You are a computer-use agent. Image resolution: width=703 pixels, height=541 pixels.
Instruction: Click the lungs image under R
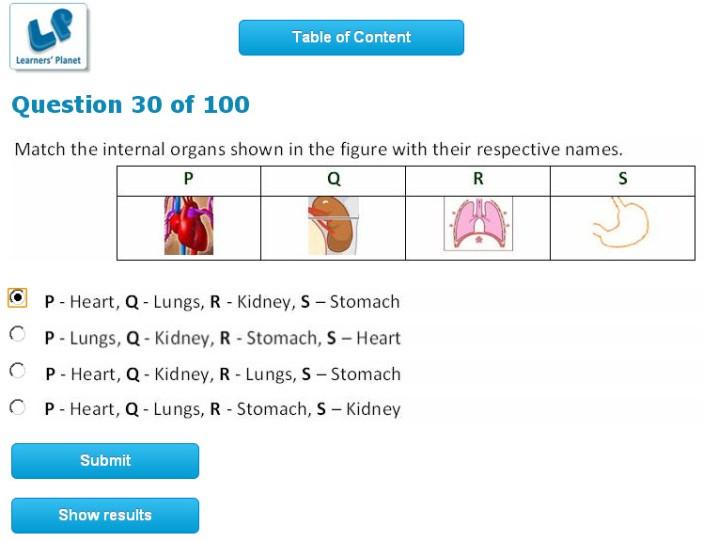(x=476, y=224)
